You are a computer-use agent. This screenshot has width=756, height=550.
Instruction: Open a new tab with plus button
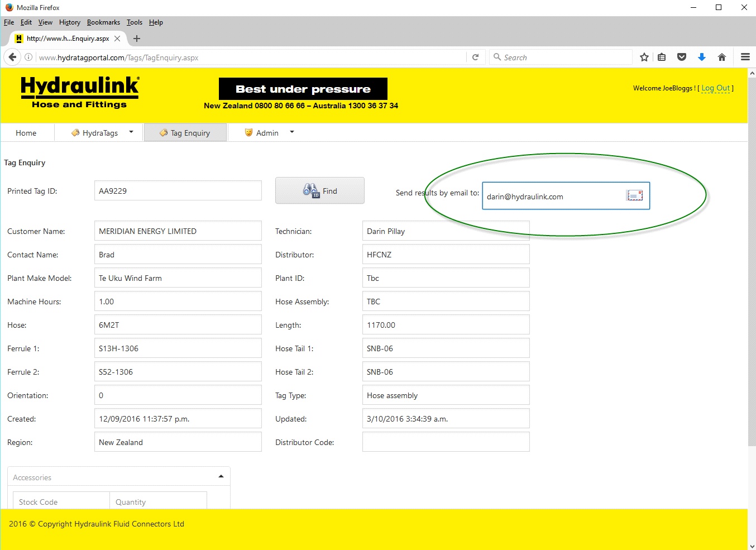click(x=137, y=39)
